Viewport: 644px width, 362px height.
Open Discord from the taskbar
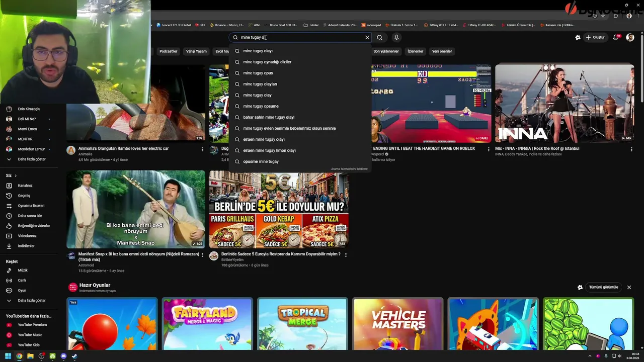tap(63, 356)
